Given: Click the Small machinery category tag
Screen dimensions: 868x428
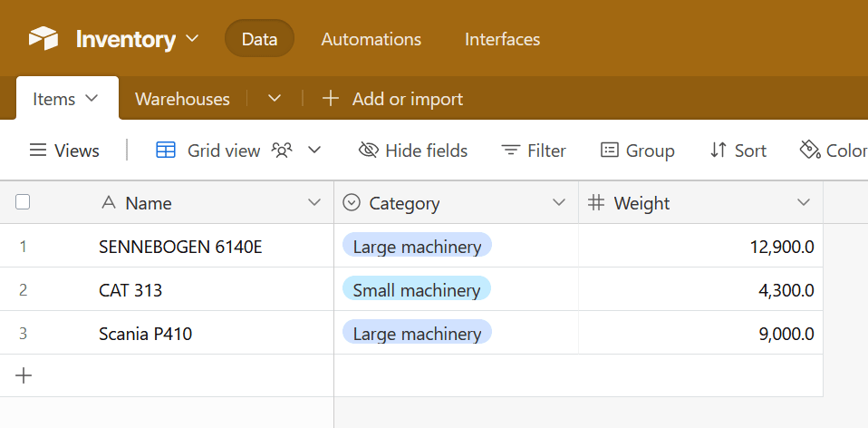Looking at the screenshot, I should pyautogui.click(x=417, y=290).
